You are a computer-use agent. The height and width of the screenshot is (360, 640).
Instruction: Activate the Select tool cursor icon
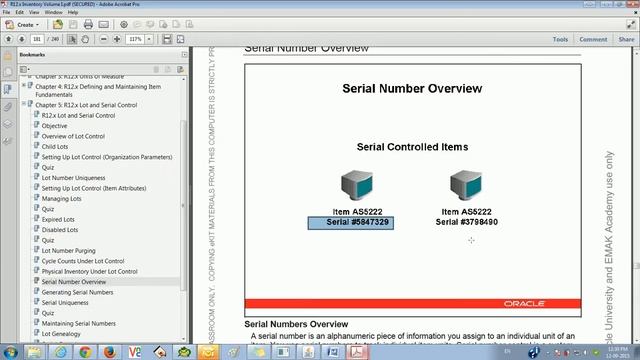point(72,39)
